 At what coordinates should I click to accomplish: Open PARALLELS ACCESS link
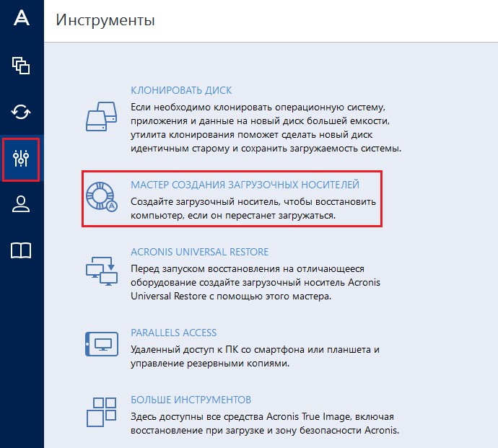174,333
